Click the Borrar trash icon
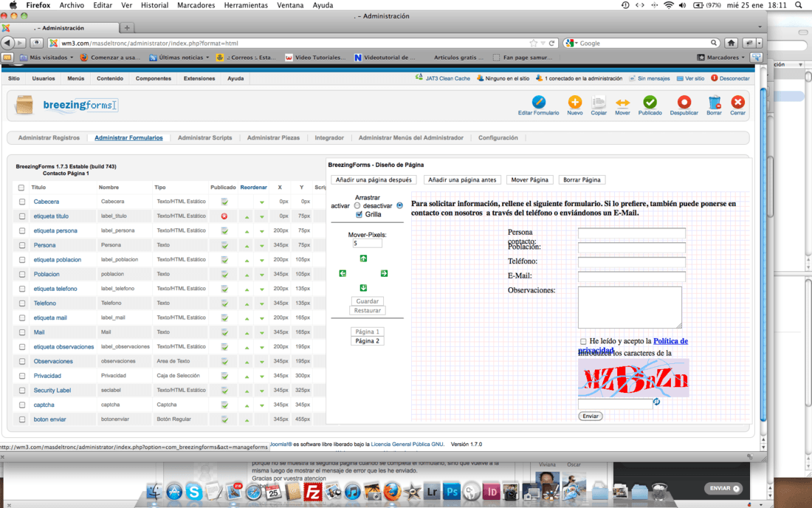812x508 pixels. [714, 101]
